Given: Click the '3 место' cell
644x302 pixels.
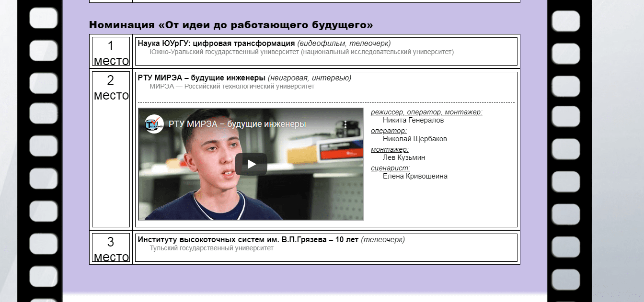Looking at the screenshot, I should point(111,247).
